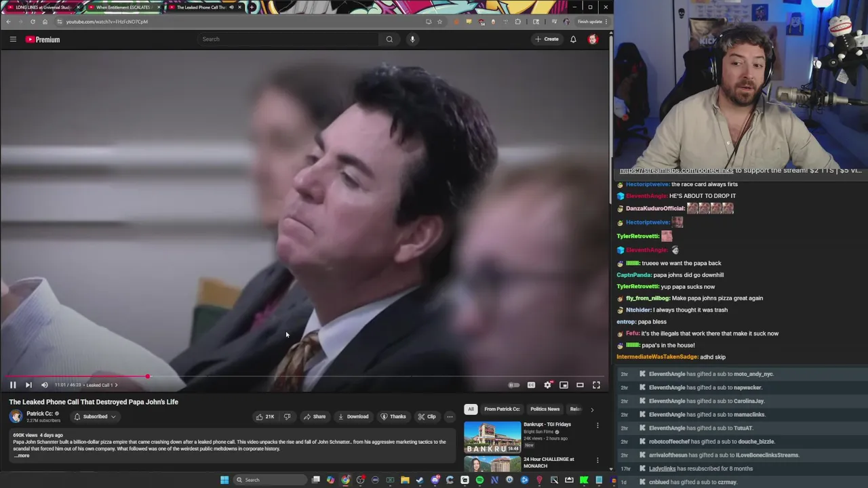Open YouTube notifications bell
This screenshot has width=868, height=488.
tap(573, 39)
